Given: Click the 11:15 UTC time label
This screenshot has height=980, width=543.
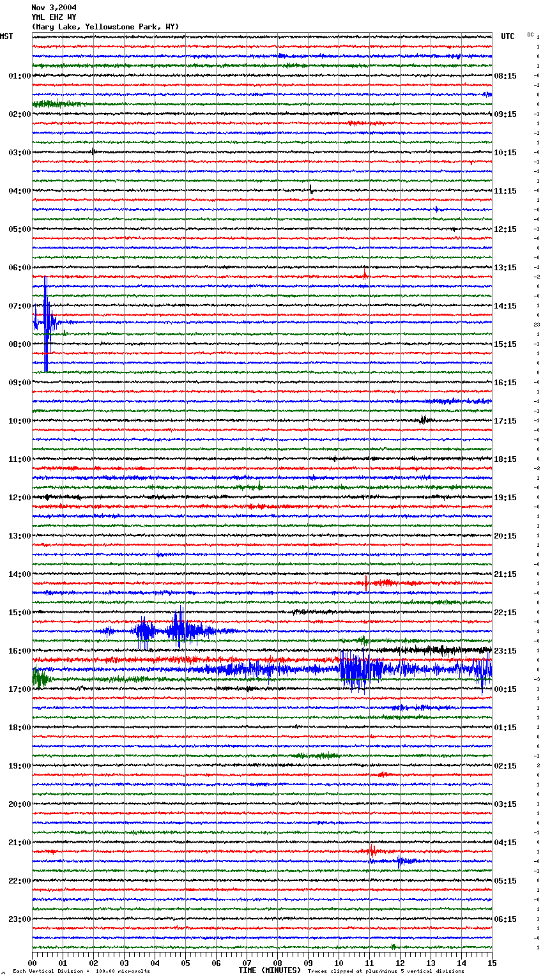Looking at the screenshot, I should tap(505, 191).
